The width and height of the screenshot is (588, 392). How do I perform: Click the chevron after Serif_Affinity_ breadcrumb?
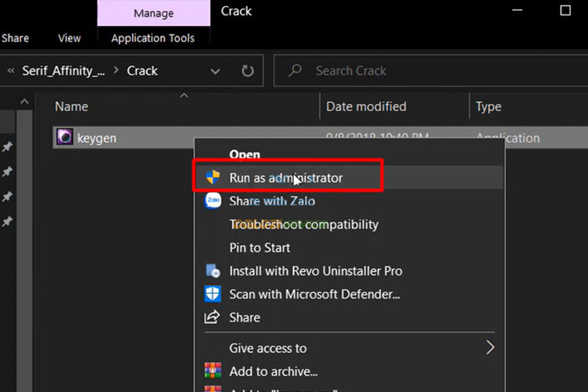click(x=116, y=70)
